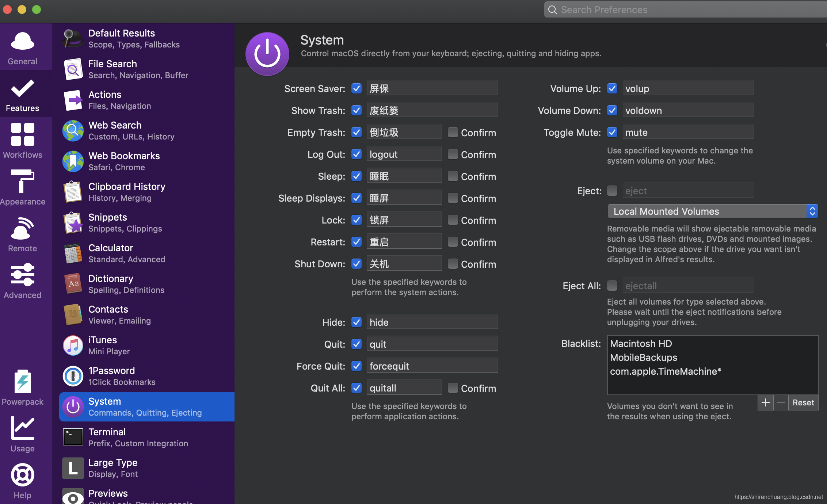The image size is (827, 504).
Task: Enable the Eject keyword checkbox
Action: (612, 191)
